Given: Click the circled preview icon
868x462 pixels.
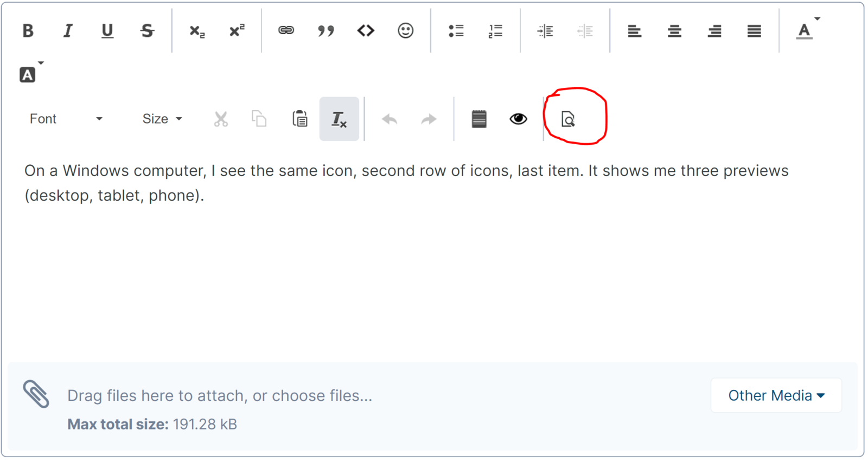Looking at the screenshot, I should [x=568, y=119].
